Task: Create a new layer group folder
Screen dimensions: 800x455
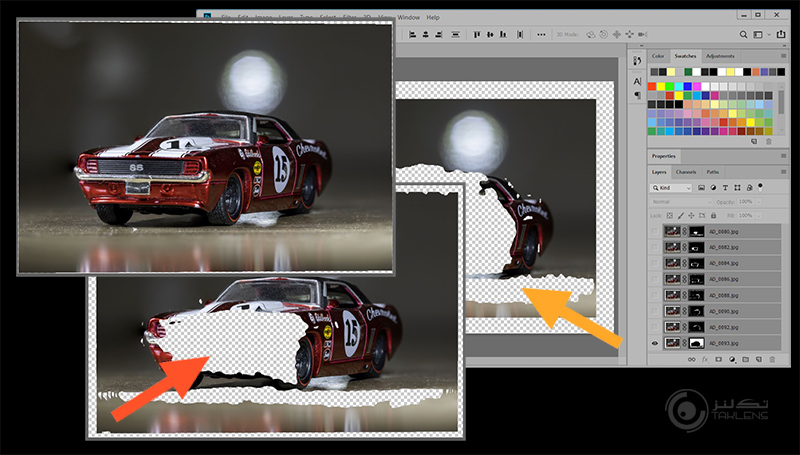Action: coord(746,359)
